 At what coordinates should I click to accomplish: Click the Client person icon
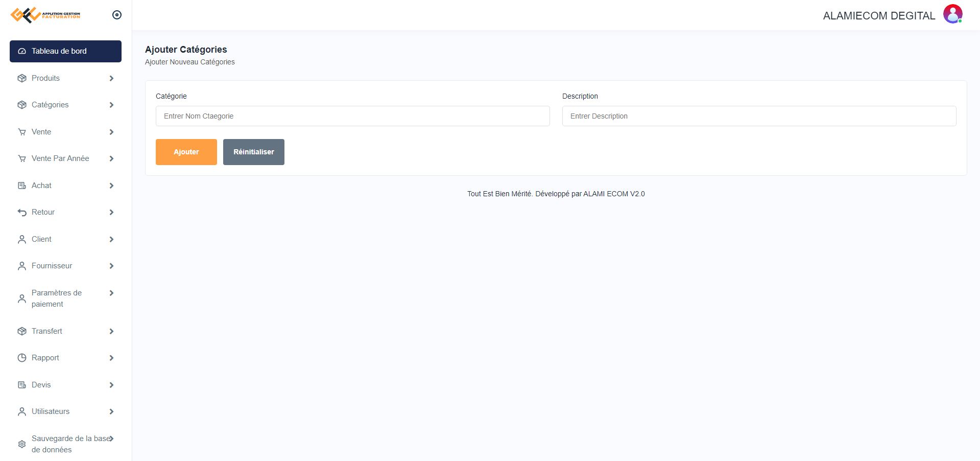coord(22,239)
